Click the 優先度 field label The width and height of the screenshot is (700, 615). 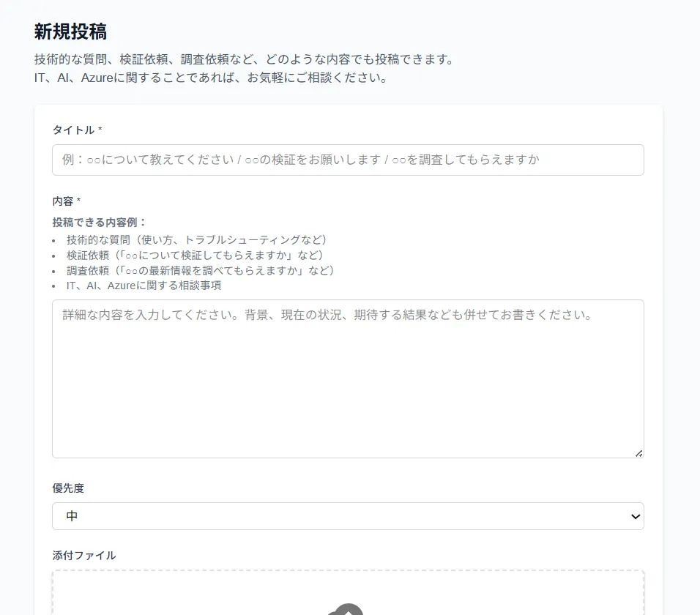click(x=68, y=488)
